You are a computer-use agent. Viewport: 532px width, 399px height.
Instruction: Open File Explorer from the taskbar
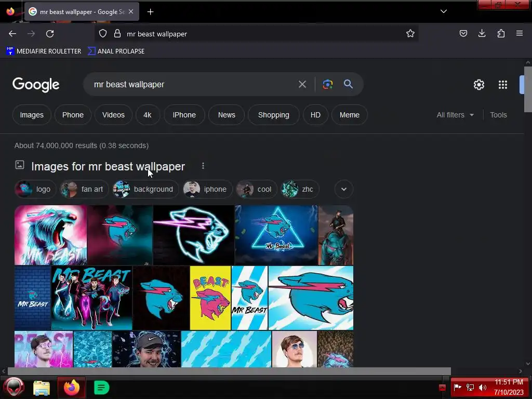pos(42,388)
